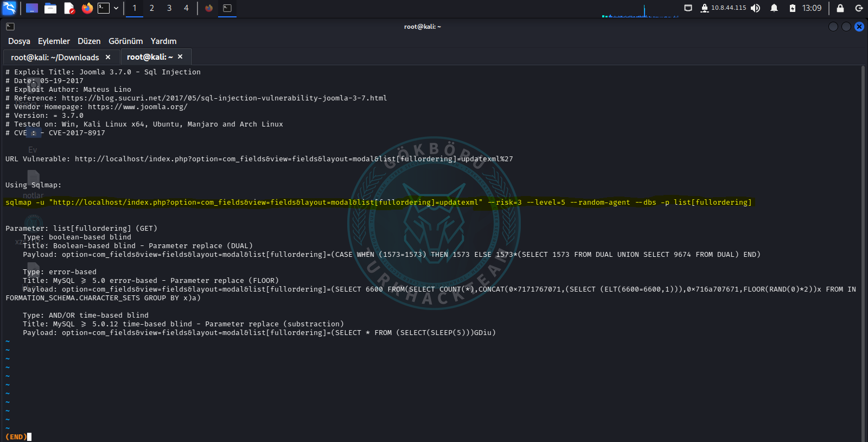Screen dimensions: 868x442
Task: Click the CVE-2017-8917 text
Action: point(76,133)
